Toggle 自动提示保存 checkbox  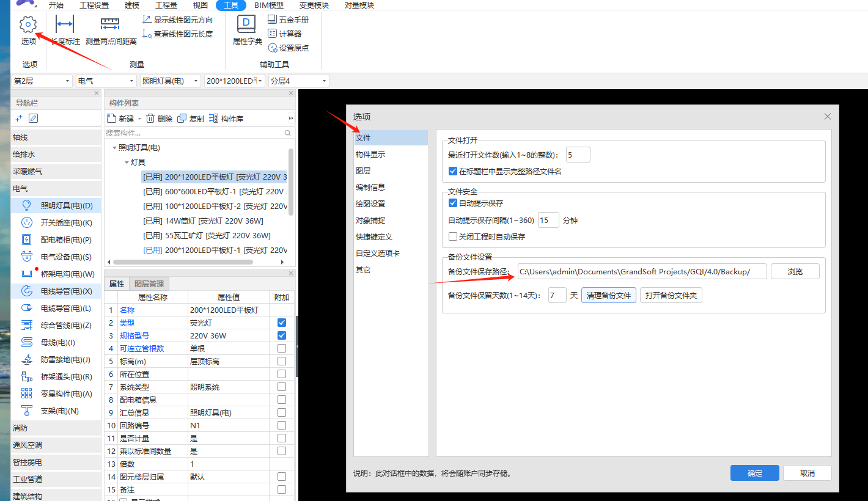453,203
